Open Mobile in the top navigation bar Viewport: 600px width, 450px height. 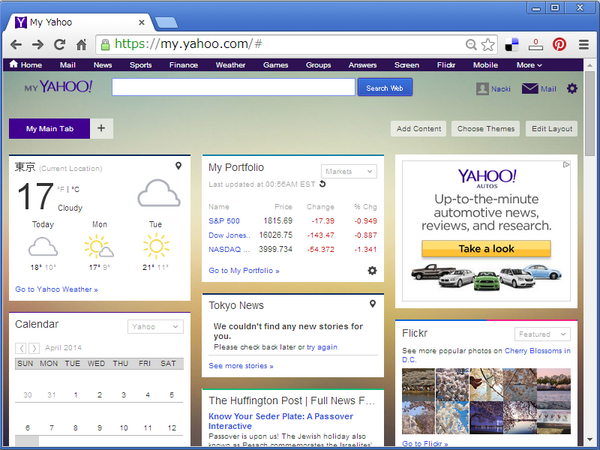tap(485, 65)
